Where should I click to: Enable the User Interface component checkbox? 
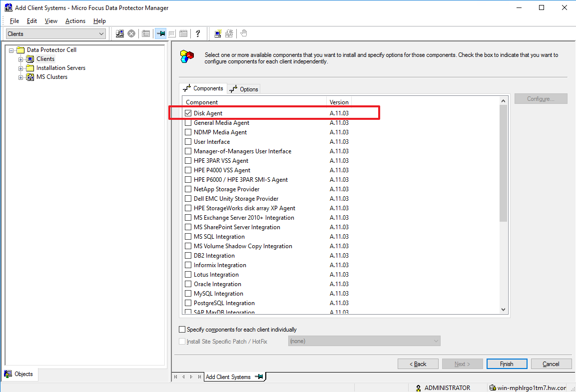pyautogui.click(x=188, y=142)
